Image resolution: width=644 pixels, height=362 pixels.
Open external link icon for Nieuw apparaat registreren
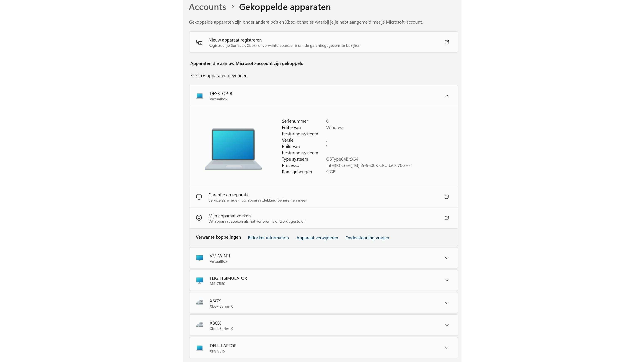click(x=446, y=42)
